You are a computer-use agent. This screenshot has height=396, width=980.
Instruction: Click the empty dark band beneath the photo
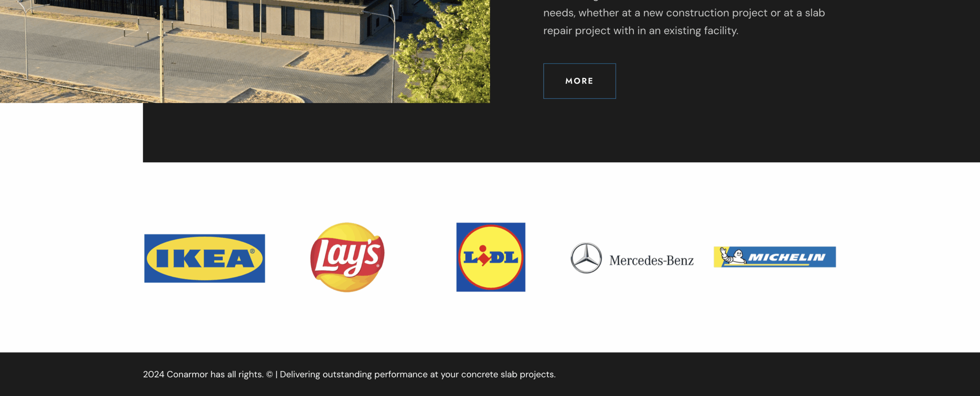coord(561,133)
